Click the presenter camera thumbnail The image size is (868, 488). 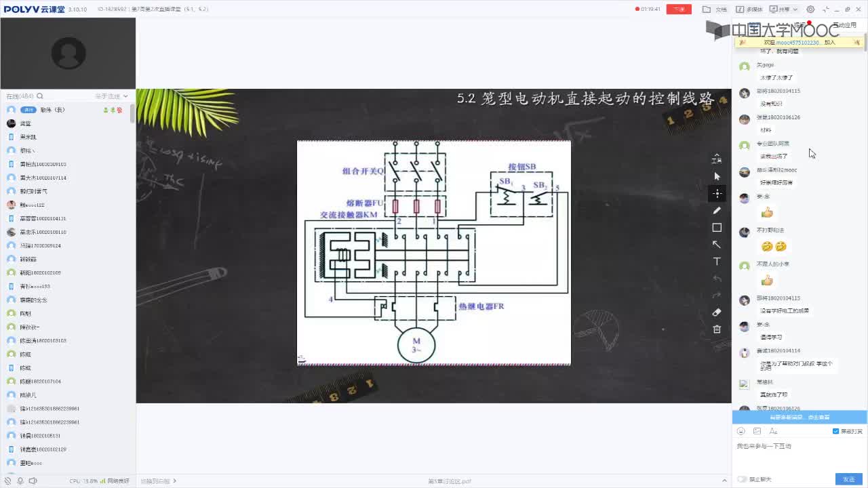[68, 54]
